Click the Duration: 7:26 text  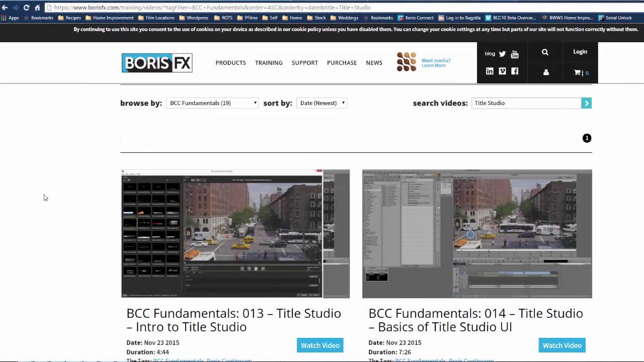(390, 352)
